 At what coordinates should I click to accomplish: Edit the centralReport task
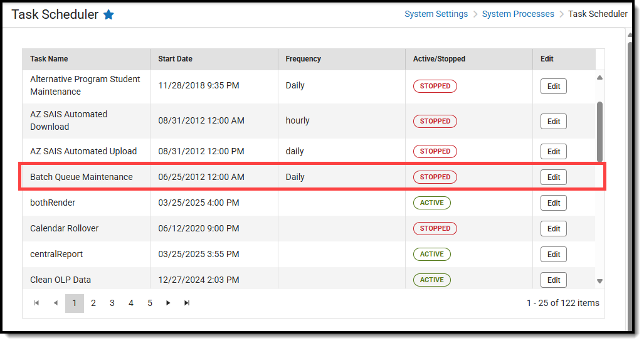(x=553, y=255)
